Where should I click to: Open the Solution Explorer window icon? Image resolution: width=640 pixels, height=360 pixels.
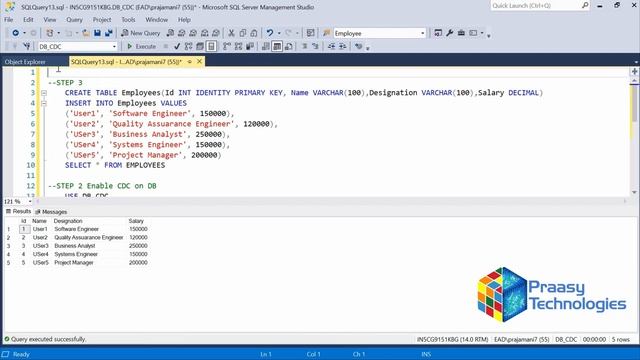438,33
